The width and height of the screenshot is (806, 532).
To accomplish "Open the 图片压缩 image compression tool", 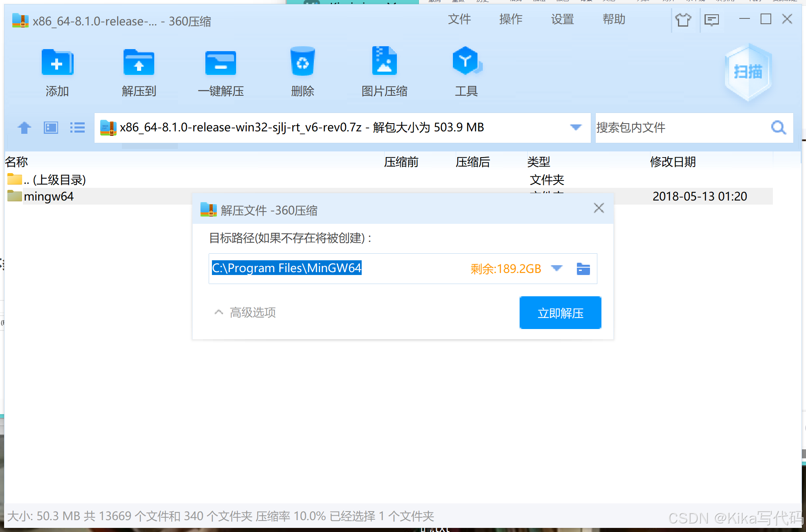I will tap(384, 61).
